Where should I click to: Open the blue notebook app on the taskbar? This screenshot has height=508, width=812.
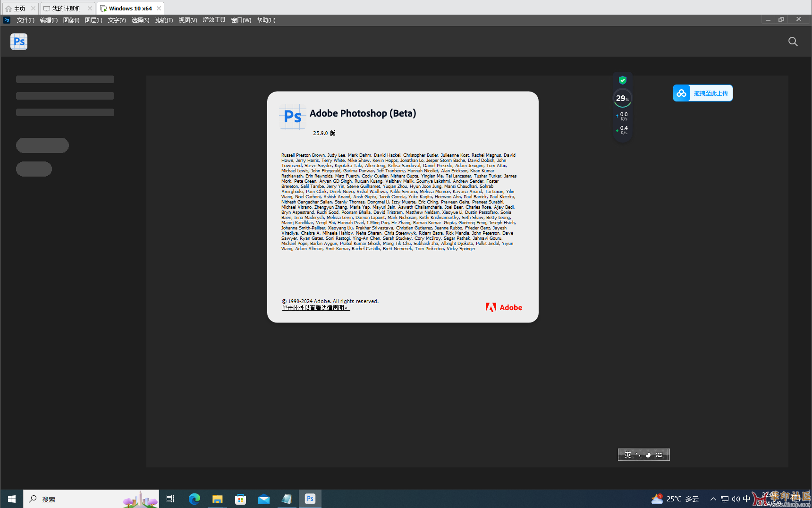pos(287,499)
